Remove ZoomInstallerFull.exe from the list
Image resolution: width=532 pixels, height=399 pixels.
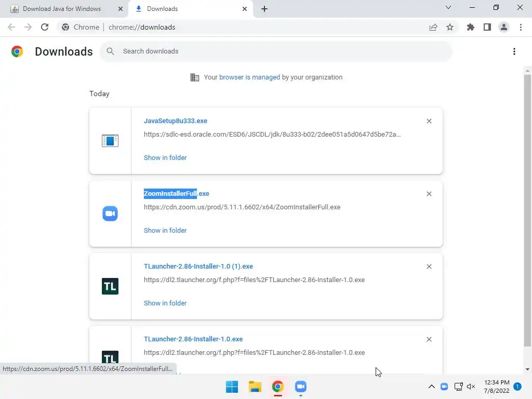coord(429,194)
